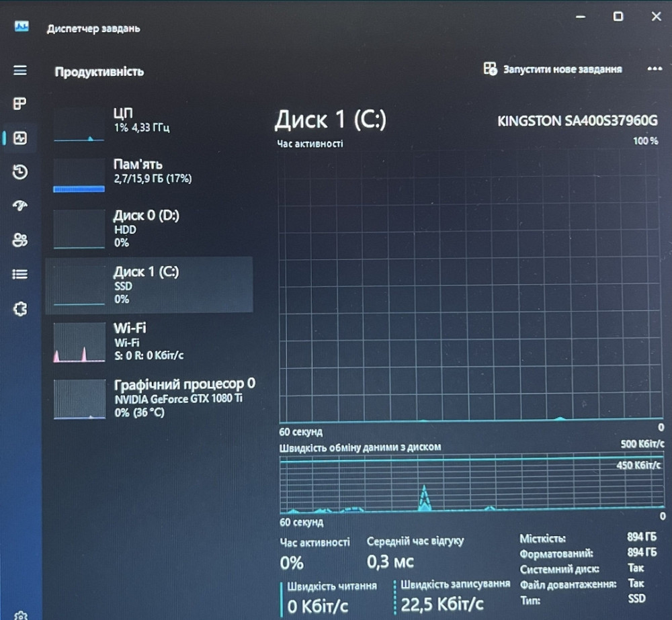The image size is (672, 620).
Task: Select the ЦП performance item
Action: [149, 121]
